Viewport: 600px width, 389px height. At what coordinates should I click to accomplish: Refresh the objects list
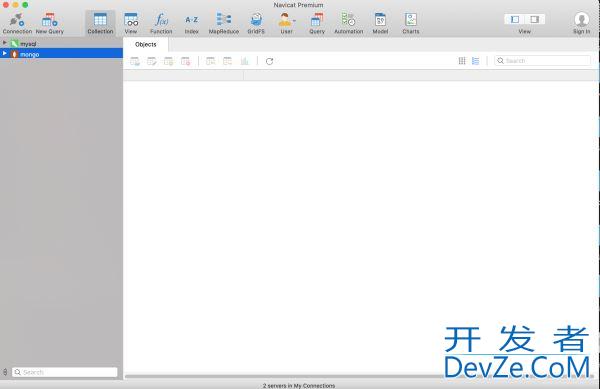pyautogui.click(x=269, y=61)
